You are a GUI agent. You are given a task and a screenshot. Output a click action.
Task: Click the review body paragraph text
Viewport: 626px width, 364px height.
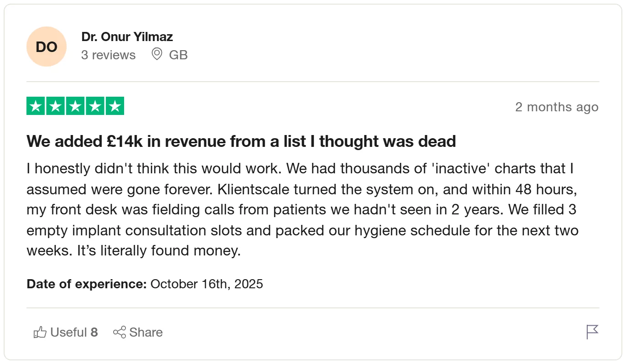pyautogui.click(x=301, y=210)
